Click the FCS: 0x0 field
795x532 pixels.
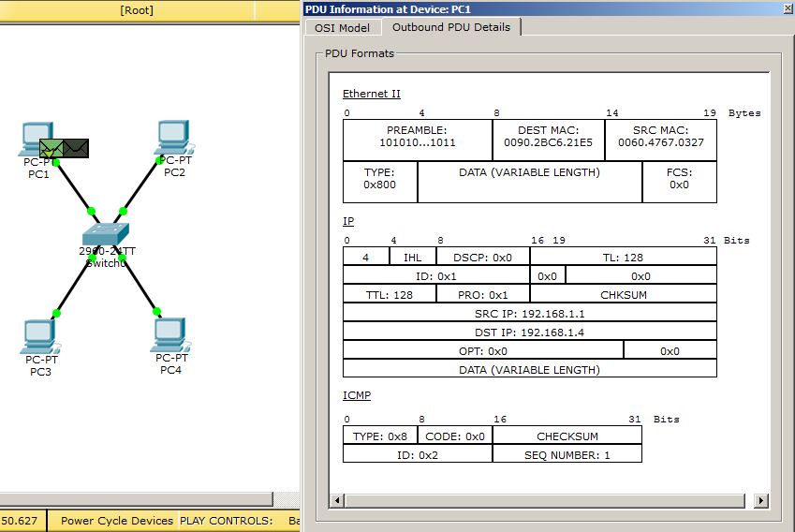(680, 182)
